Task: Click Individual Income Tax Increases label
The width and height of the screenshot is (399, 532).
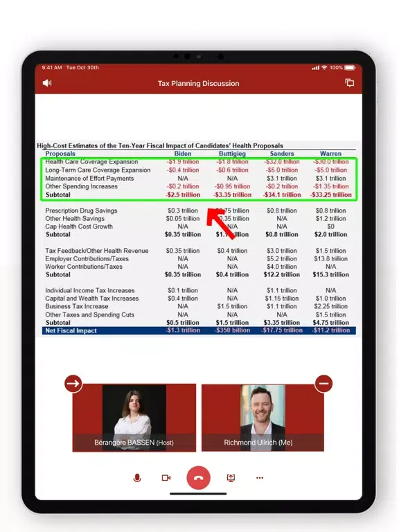Action: pyautogui.click(x=90, y=290)
